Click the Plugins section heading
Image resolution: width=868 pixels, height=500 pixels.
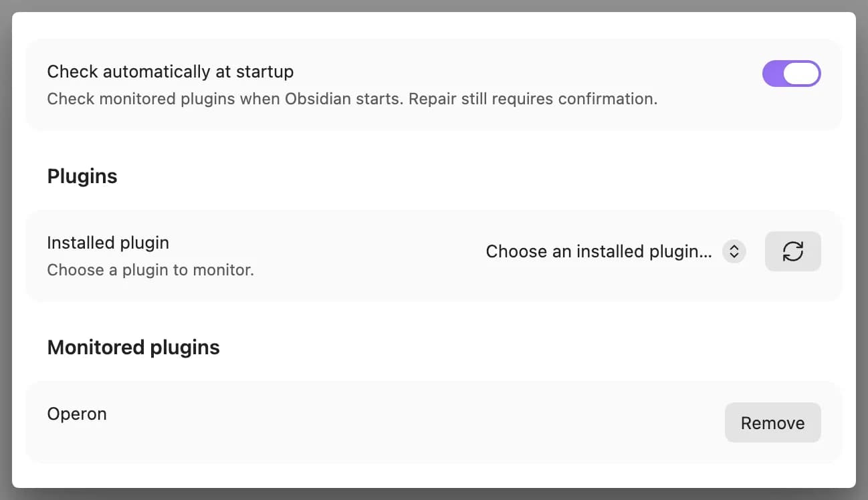coord(82,176)
